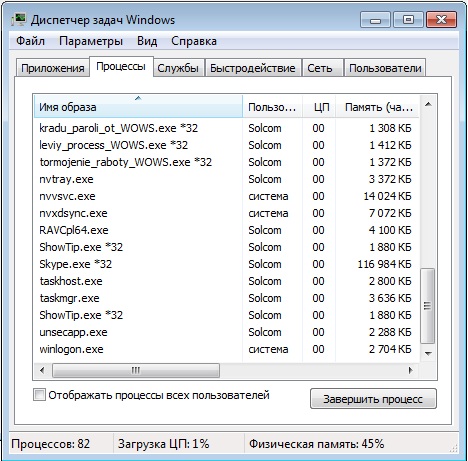The image size is (468, 461).
Task: Click Физическая память: 45% status entry
Action: 316,444
